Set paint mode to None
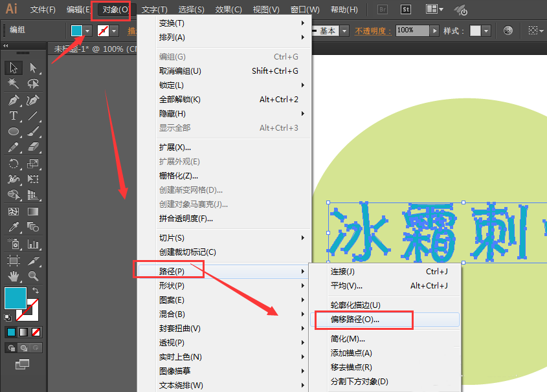Image resolution: width=547 pixels, height=392 pixels. (x=36, y=332)
